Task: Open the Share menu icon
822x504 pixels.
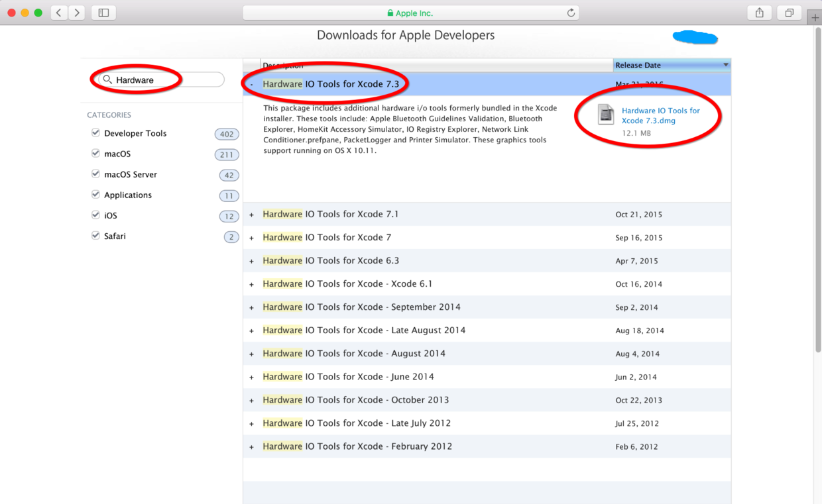Action: pos(760,13)
